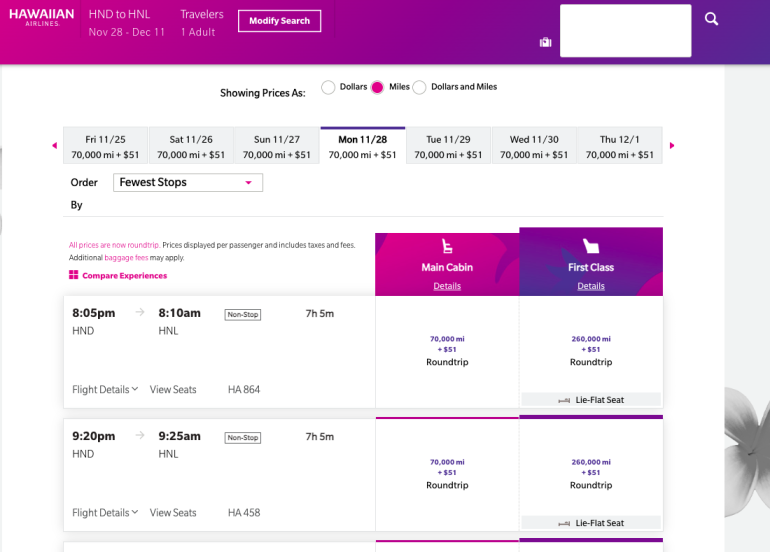
Task: Click next dates right arrow
Action: 672,146
